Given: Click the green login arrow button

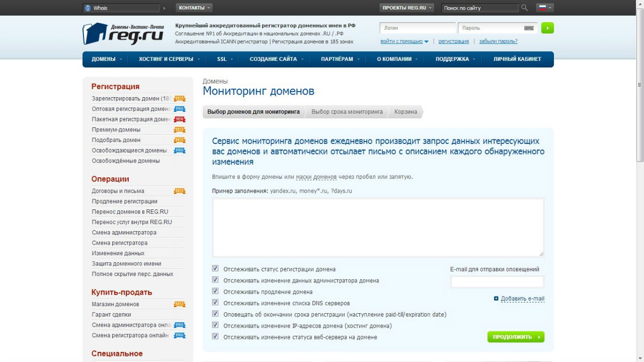Looking at the screenshot, I should point(547,28).
